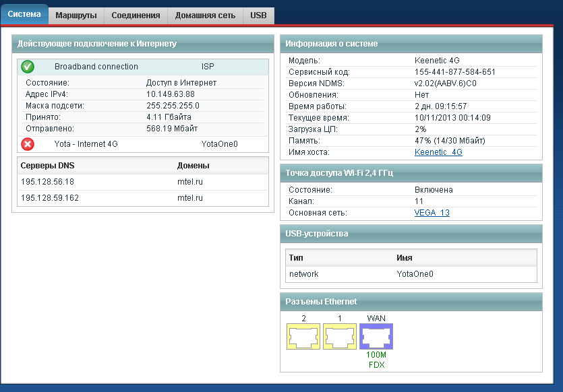The width and height of the screenshot is (563, 392).
Task: Select the WAN Ethernet port icon
Action: coord(376,336)
